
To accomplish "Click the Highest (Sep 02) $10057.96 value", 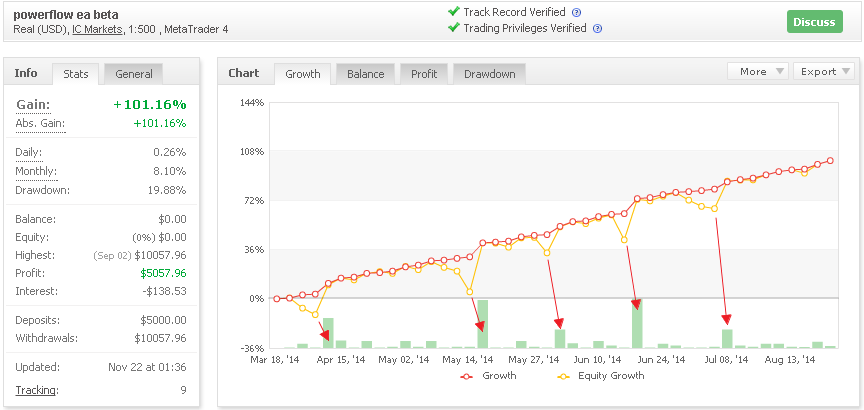I will click(140, 256).
